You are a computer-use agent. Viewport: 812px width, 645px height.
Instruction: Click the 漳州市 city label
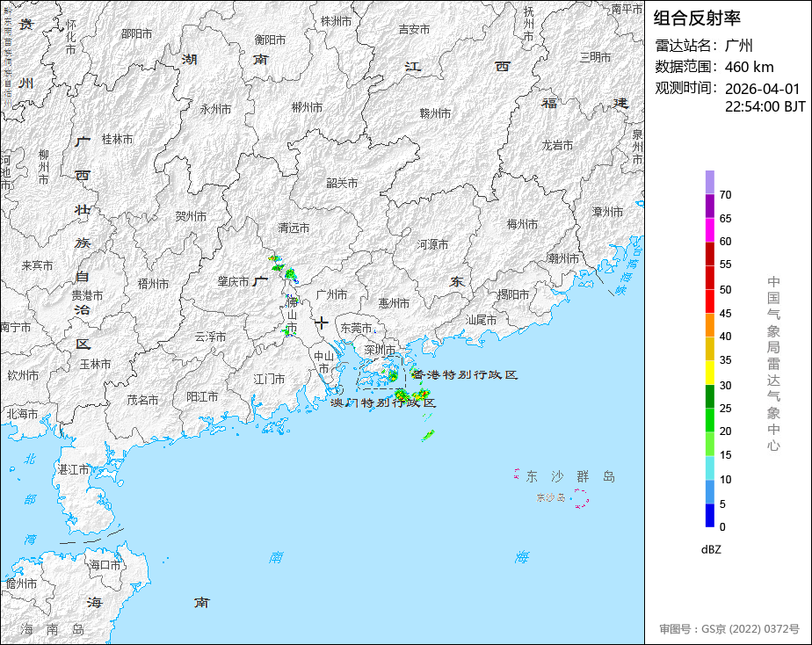tap(607, 211)
